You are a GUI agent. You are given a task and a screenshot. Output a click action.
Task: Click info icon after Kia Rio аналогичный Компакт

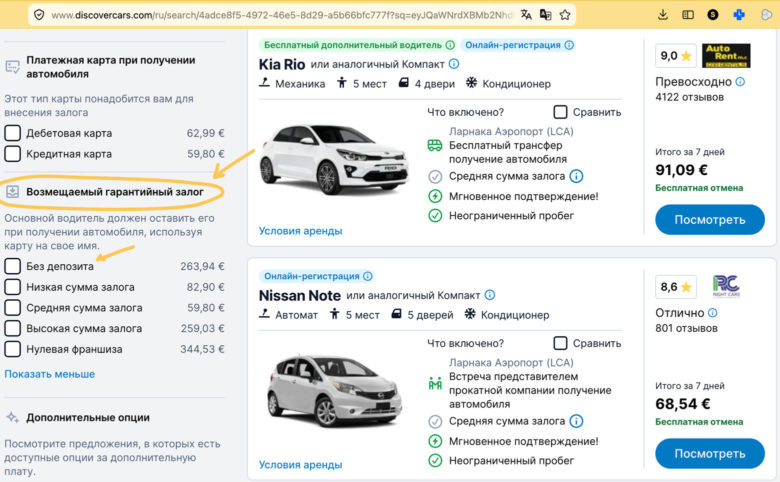(x=454, y=64)
